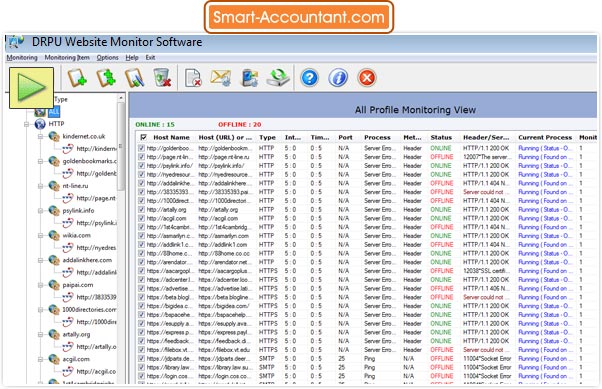Click the 12038*SSL certifi... header cell

point(485,271)
